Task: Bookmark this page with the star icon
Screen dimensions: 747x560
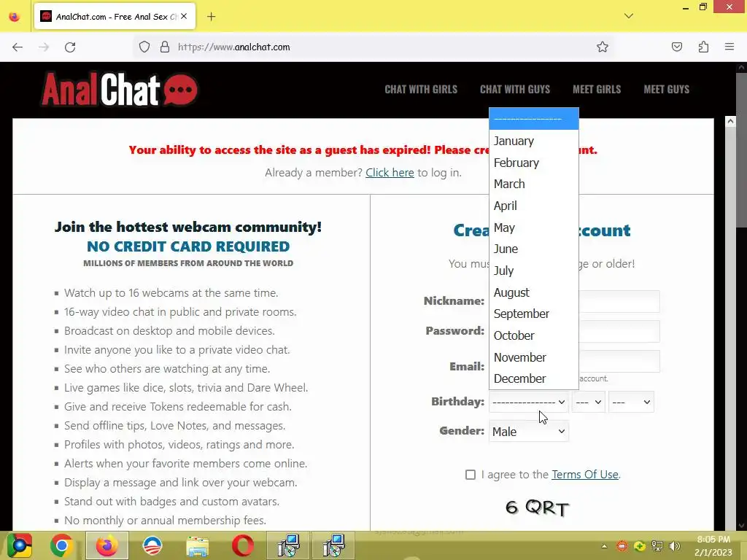Action: (602, 47)
